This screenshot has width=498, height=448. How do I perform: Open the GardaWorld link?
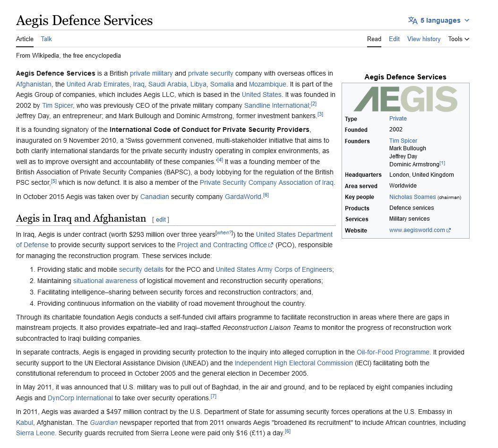(243, 196)
